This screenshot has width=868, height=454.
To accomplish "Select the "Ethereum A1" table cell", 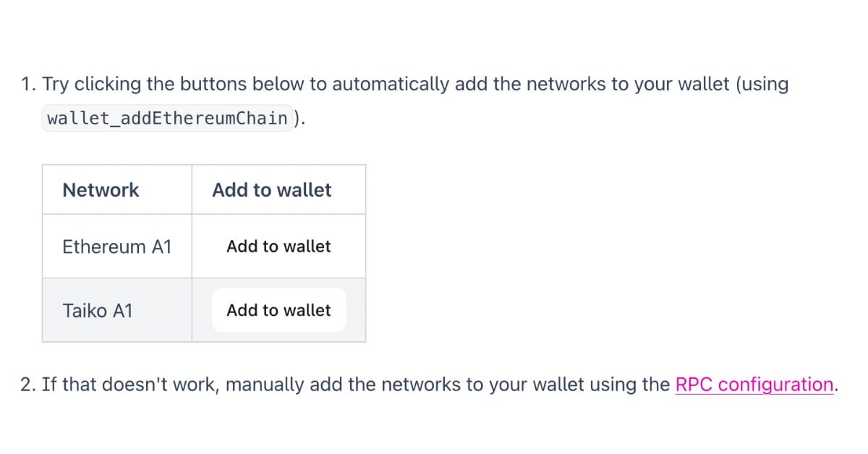I will click(x=117, y=247).
